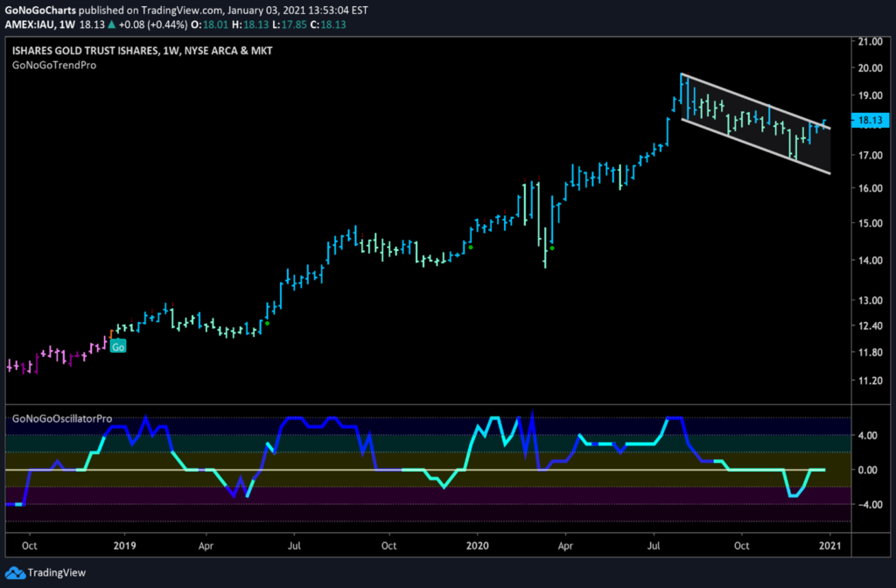Click the AMEX:IAU symbol text
The height and width of the screenshot is (588, 896).
click(29, 24)
